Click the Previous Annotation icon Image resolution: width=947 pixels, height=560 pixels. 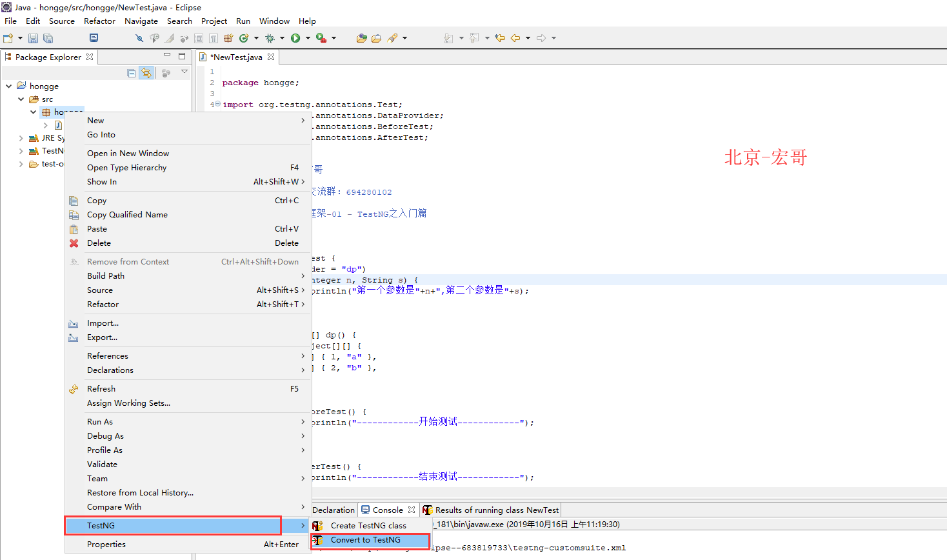[474, 38]
